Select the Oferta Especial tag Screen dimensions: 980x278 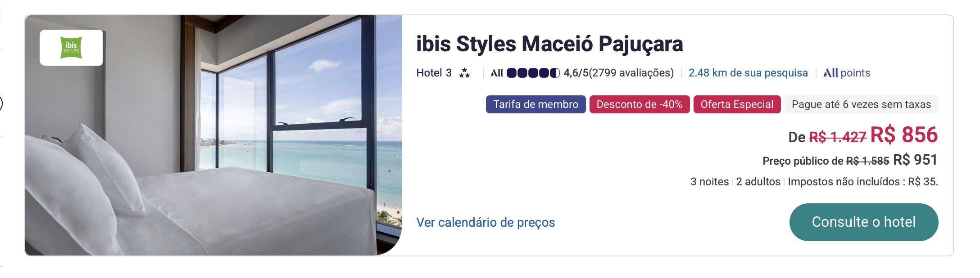point(737,104)
